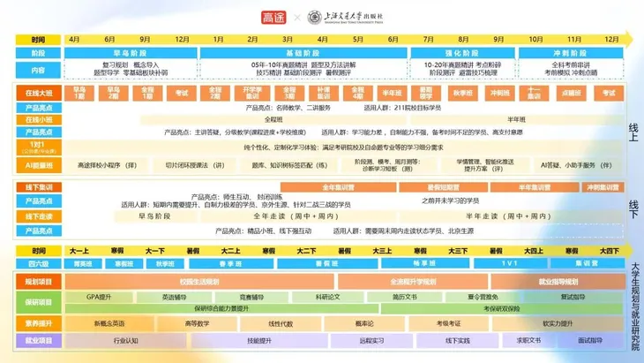
Task: Click the 就业项目 row label
Action: 39,340
